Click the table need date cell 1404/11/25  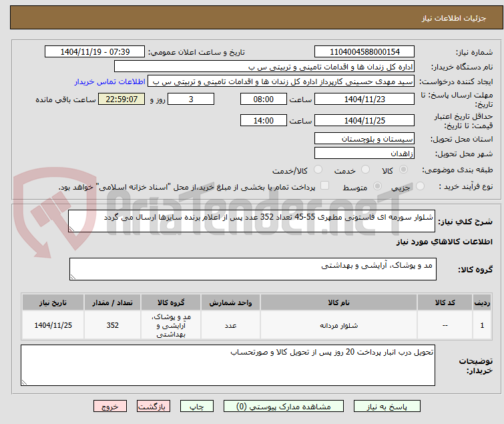tap(53, 325)
